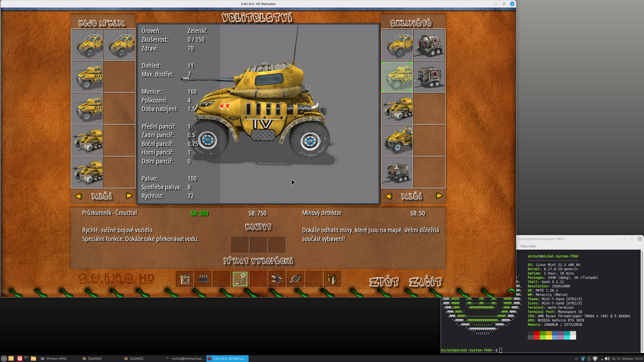Viewport: 644px width, 362px height.
Task: Select the repair tools upgrade icon
Action: (x=277, y=279)
